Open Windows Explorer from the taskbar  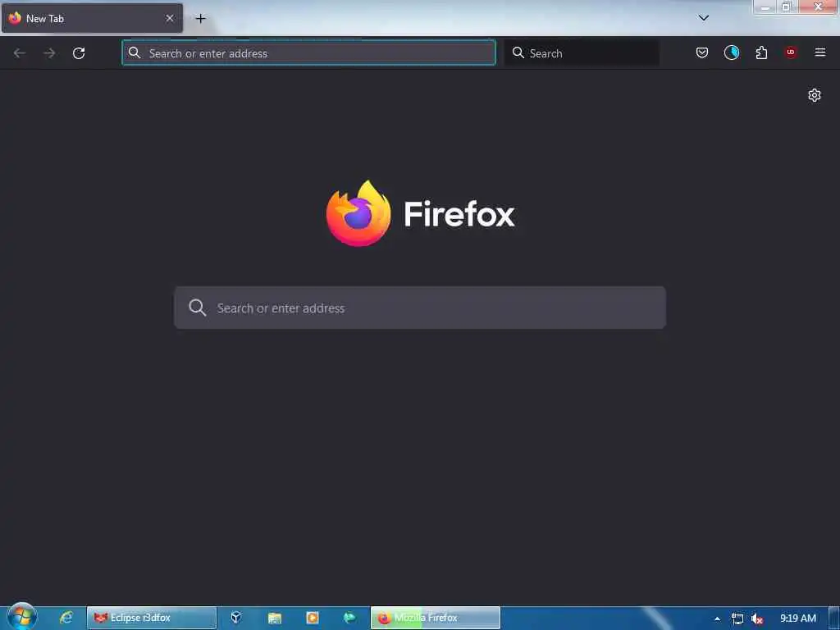click(x=274, y=618)
